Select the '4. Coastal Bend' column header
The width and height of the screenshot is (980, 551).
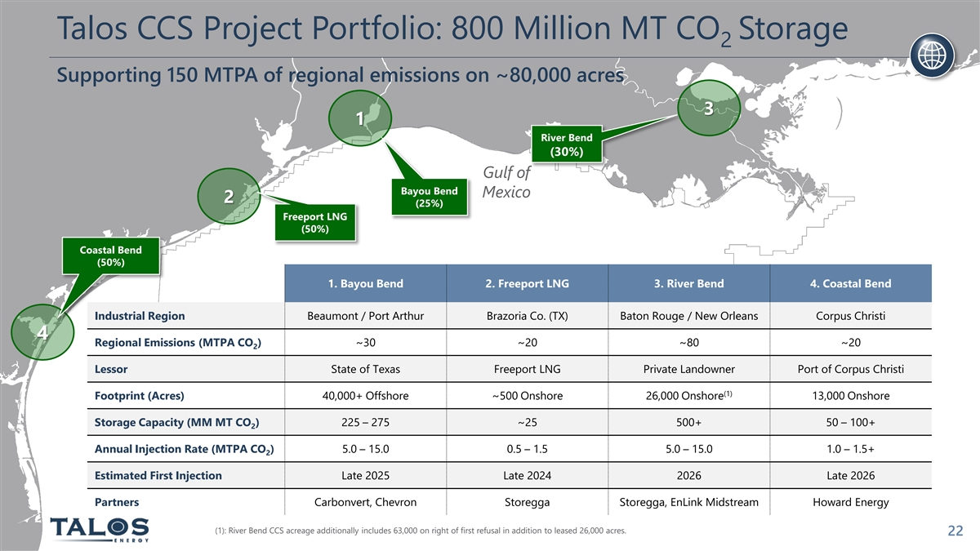(x=850, y=284)
